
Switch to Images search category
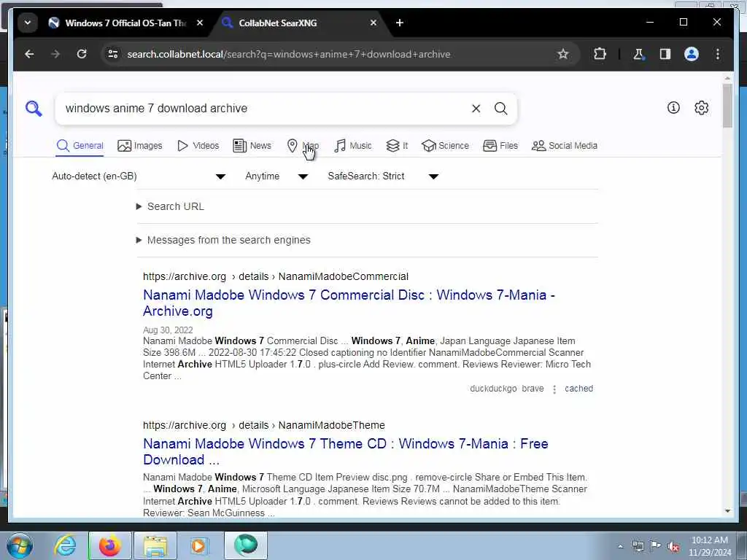[x=140, y=146]
